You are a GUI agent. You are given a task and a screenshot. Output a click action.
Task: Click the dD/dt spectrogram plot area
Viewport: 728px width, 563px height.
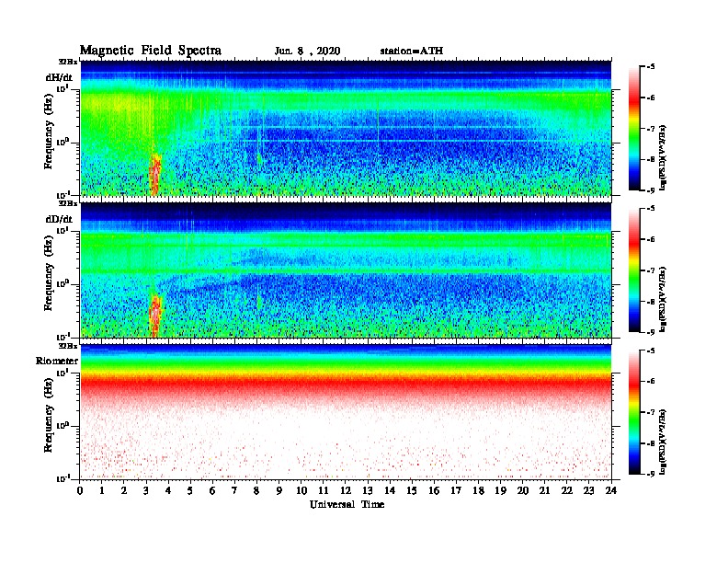click(x=346, y=270)
